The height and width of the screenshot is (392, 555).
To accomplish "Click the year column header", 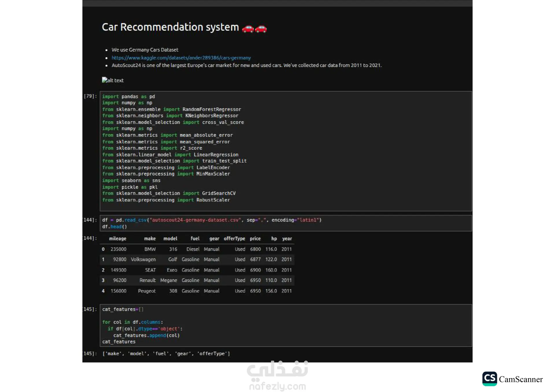I will 287,239.
